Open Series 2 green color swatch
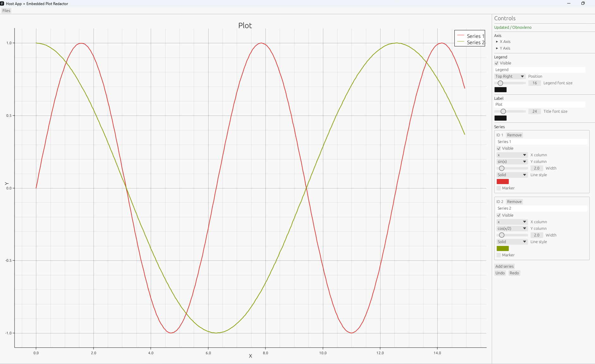The height and width of the screenshot is (364, 595). pyautogui.click(x=502, y=248)
